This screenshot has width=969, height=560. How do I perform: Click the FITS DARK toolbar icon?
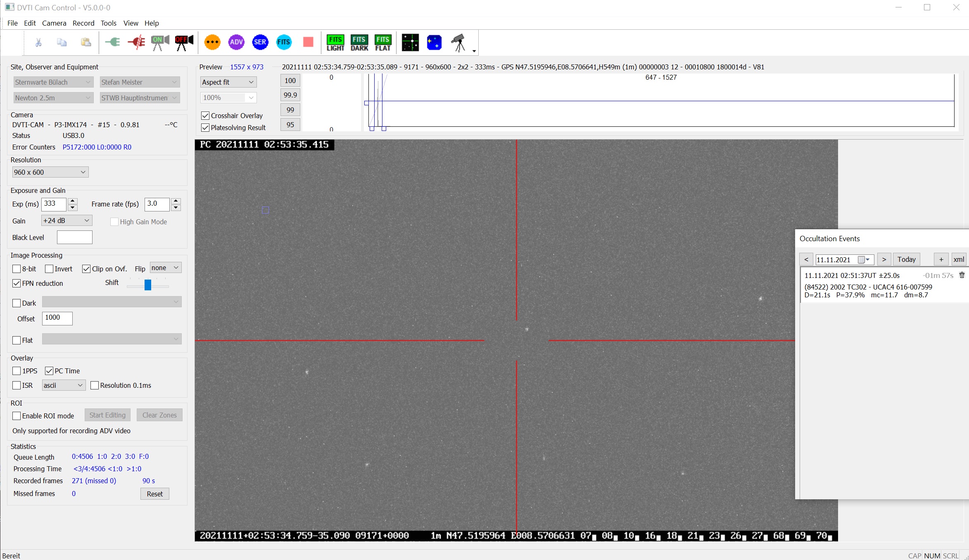[x=359, y=43]
